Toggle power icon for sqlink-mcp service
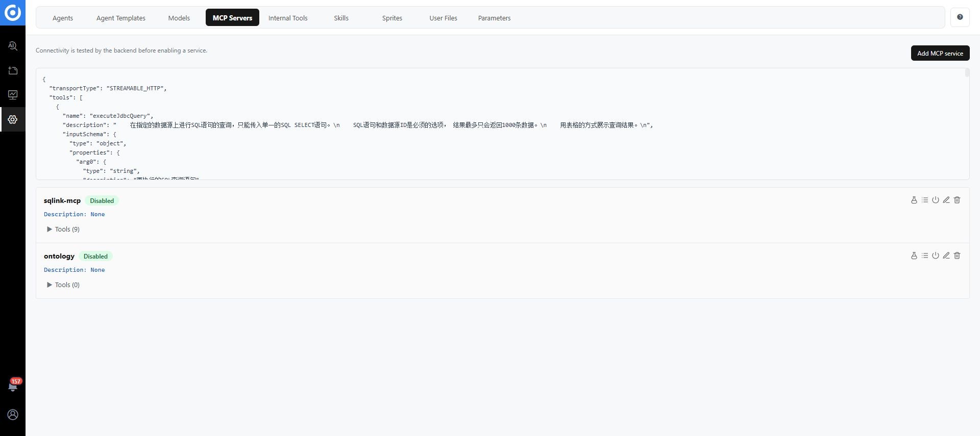Screen dimensions: 980x436 pyautogui.click(x=935, y=200)
